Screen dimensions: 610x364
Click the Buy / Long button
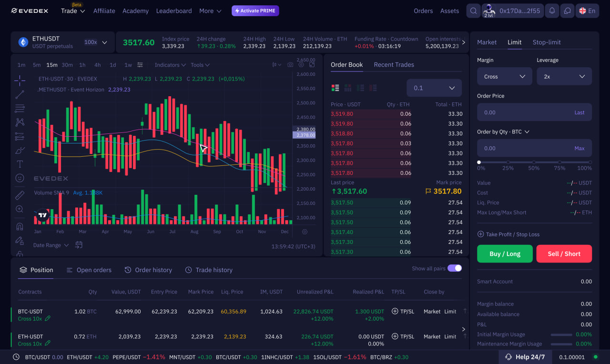click(x=505, y=254)
